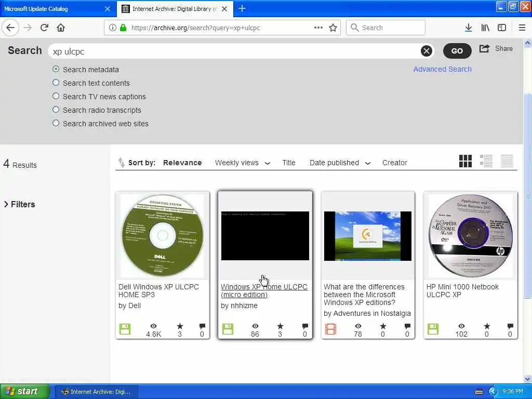This screenshot has height=399, width=532.
Task: Click Internet Archive taskbar button
Action: coord(96,392)
